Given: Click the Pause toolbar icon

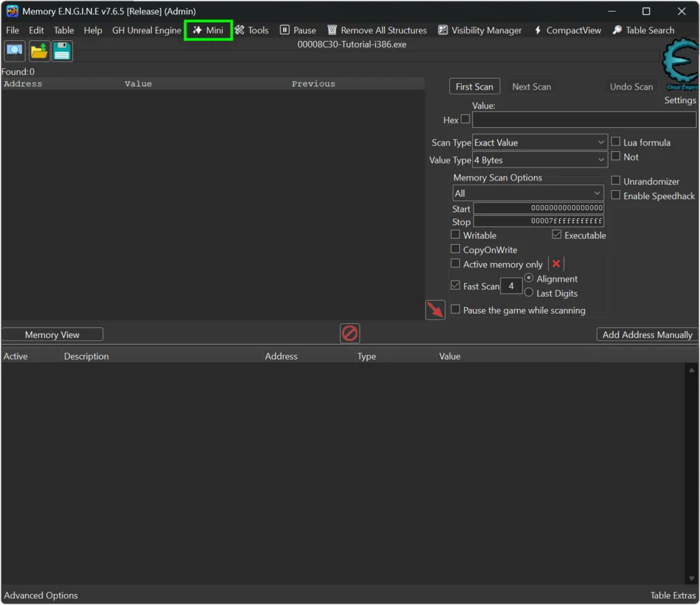Looking at the screenshot, I should point(284,30).
